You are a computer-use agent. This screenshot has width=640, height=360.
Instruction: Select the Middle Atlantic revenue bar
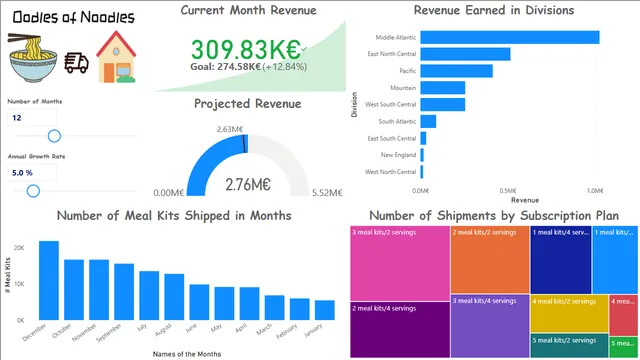[x=510, y=37]
